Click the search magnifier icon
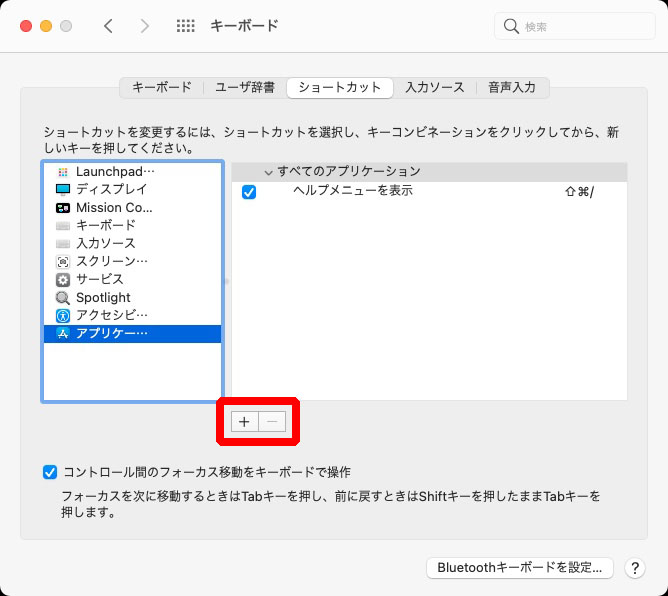Screen dimensions: 668x596 coord(511,26)
